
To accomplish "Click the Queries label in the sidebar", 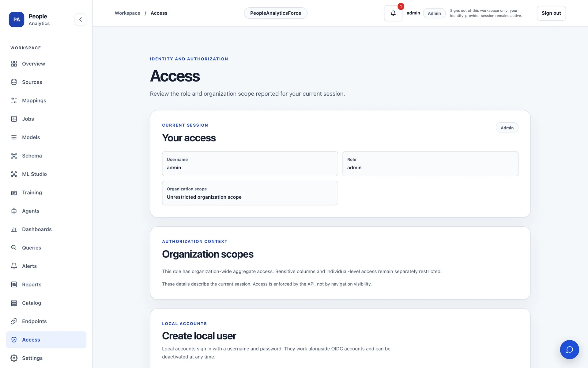I will (x=32, y=247).
